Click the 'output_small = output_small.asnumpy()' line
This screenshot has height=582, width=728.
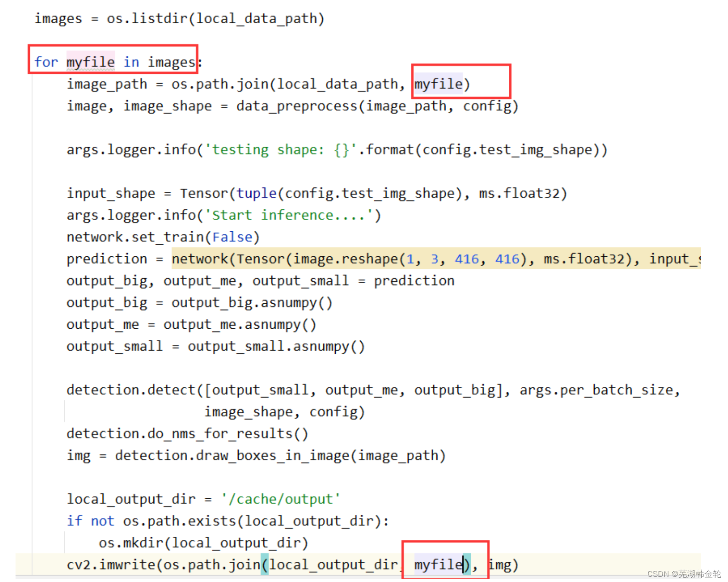click(x=215, y=346)
